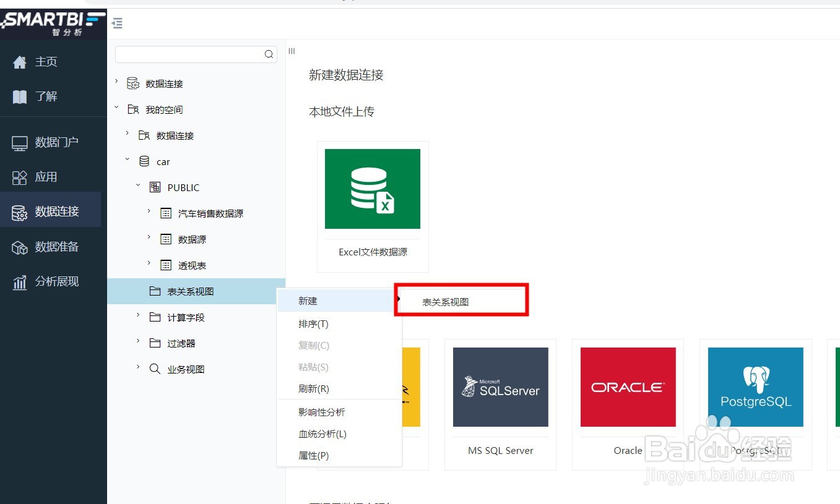Choose 属性(P) in the context menu
Image resolution: width=840 pixels, height=504 pixels.
pyautogui.click(x=339, y=456)
